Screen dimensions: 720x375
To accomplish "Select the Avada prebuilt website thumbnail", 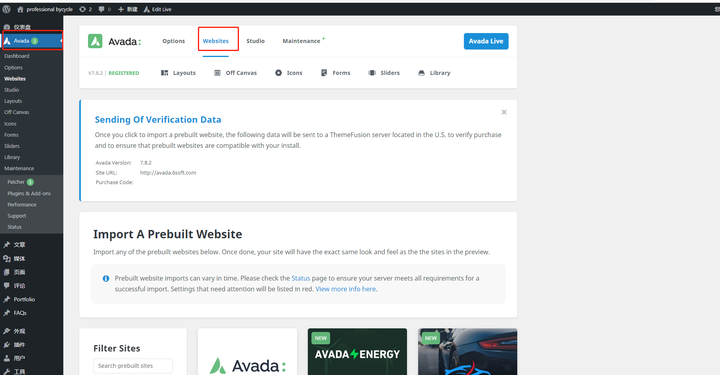I will pyautogui.click(x=248, y=352).
